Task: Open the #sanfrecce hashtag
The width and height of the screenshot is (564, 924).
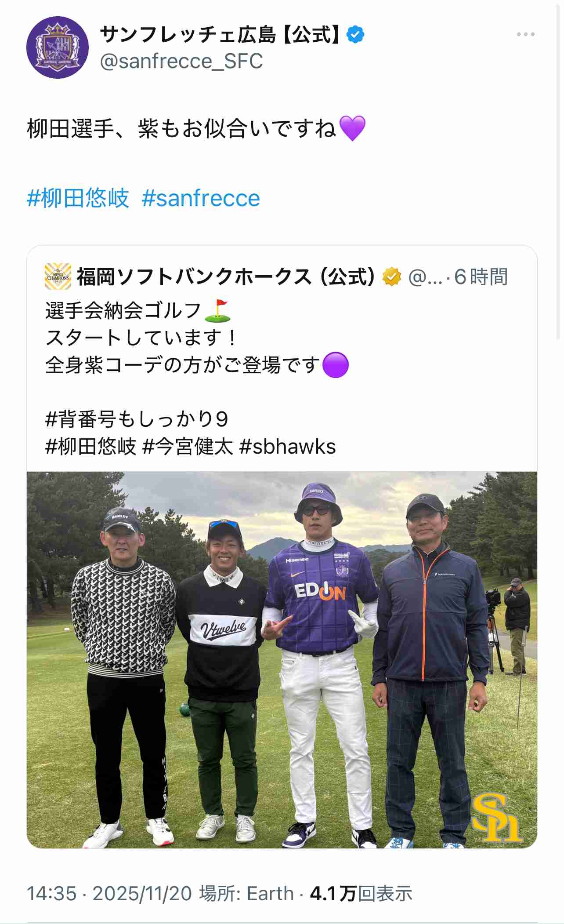Action: coord(201,198)
